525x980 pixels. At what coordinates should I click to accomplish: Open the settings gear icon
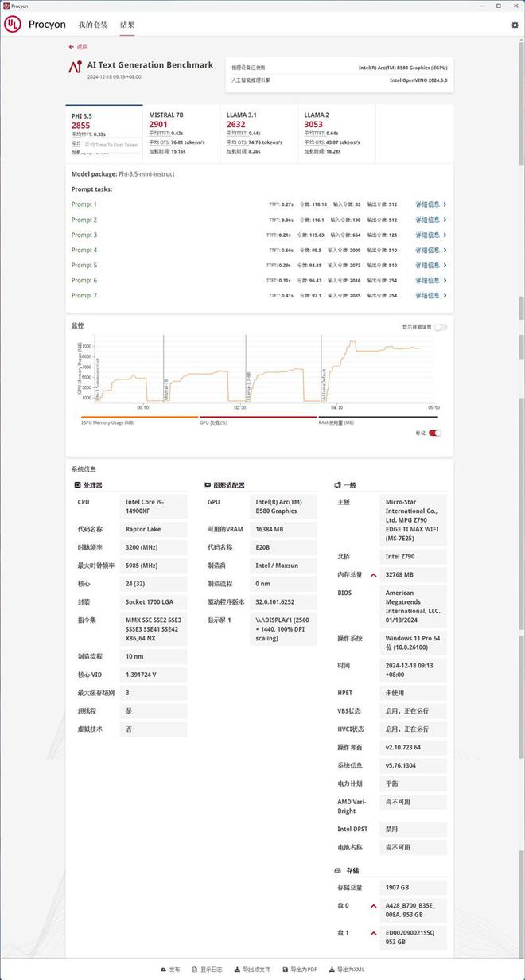coord(515,25)
